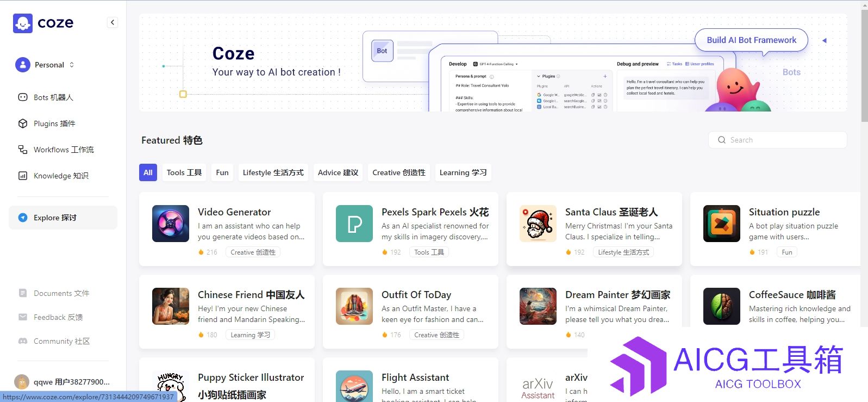
Task: Click the Feedback envelope icon
Action: (x=23, y=317)
